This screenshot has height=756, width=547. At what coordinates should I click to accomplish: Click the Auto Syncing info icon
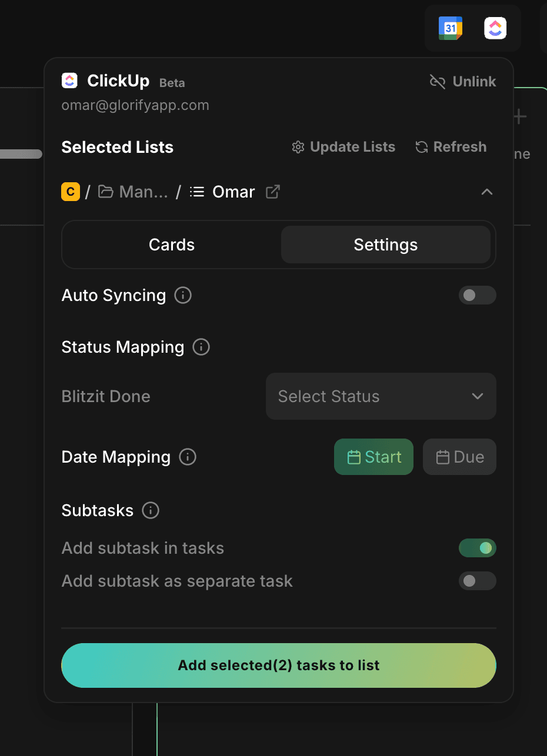pyautogui.click(x=183, y=295)
